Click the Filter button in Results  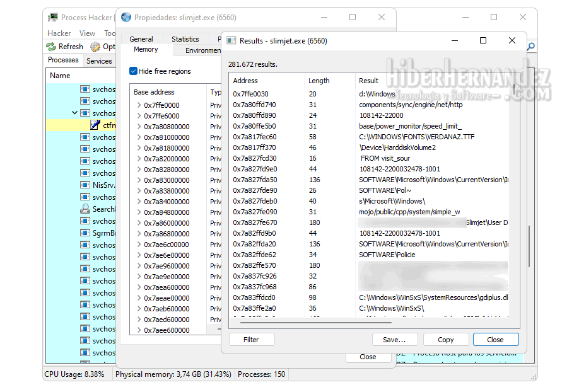pos(252,340)
